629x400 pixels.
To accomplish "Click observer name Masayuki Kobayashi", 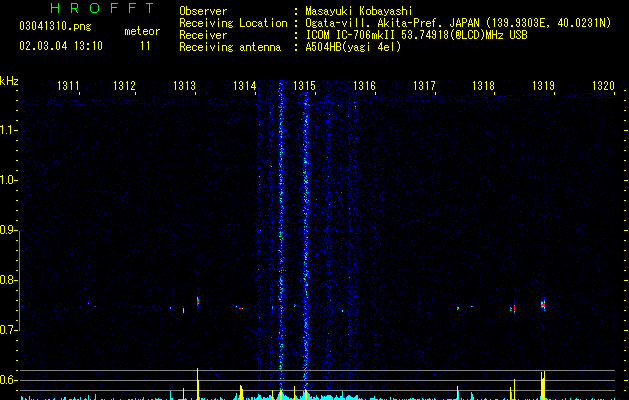I will [359, 11].
